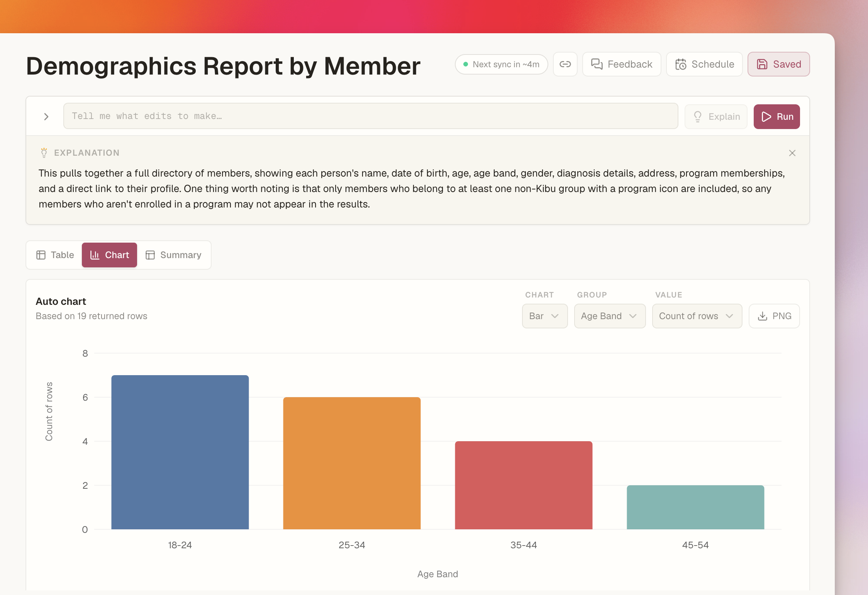
Task: Open the Schedule options
Action: click(x=704, y=64)
